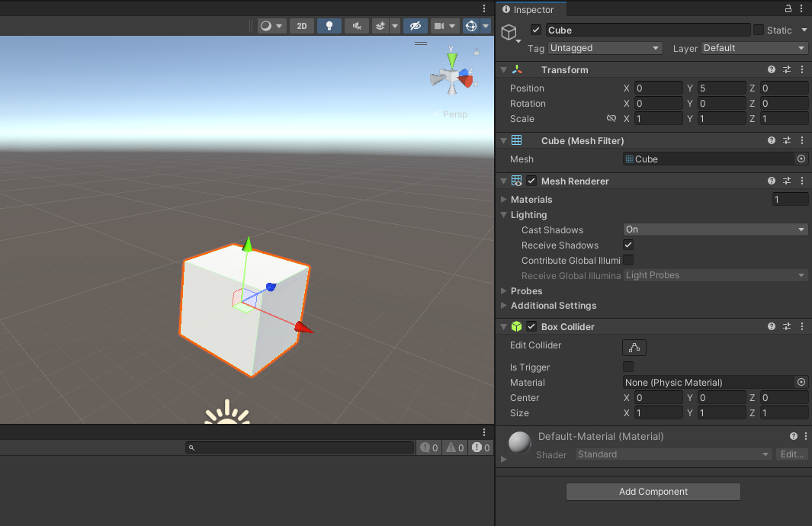Screen dimensions: 812x526
Task: Expand the Probes foldout
Action: [503, 291]
